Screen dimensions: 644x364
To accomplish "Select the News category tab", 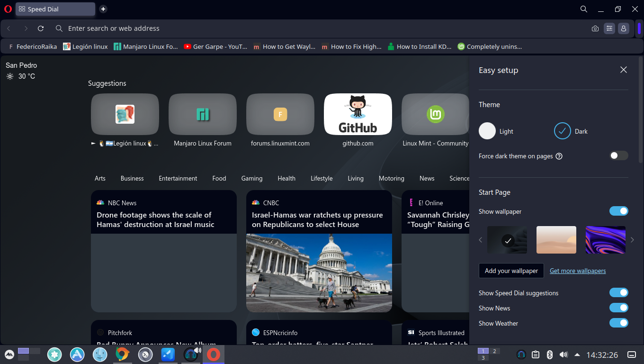I will click(x=427, y=178).
